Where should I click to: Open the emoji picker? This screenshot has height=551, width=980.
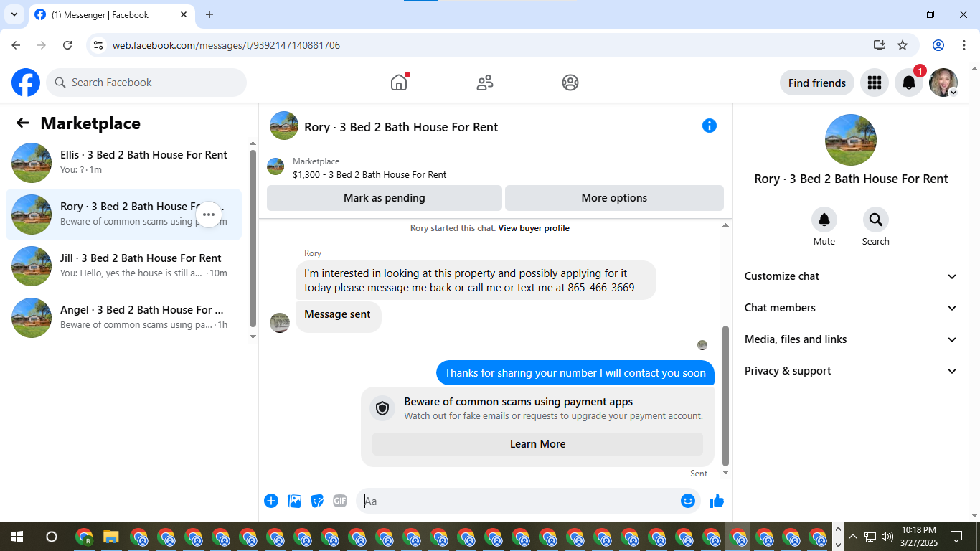tap(688, 501)
